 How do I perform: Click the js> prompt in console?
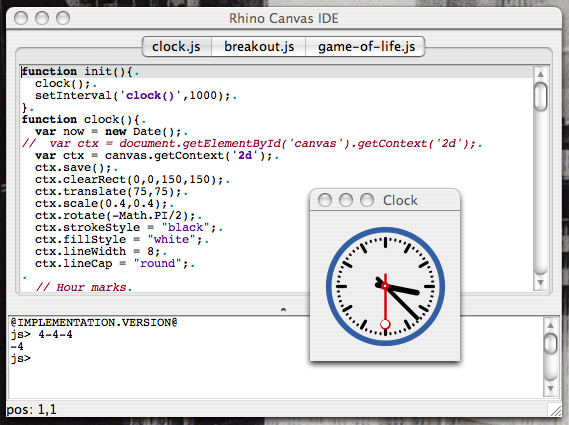pyautogui.click(x=21, y=359)
